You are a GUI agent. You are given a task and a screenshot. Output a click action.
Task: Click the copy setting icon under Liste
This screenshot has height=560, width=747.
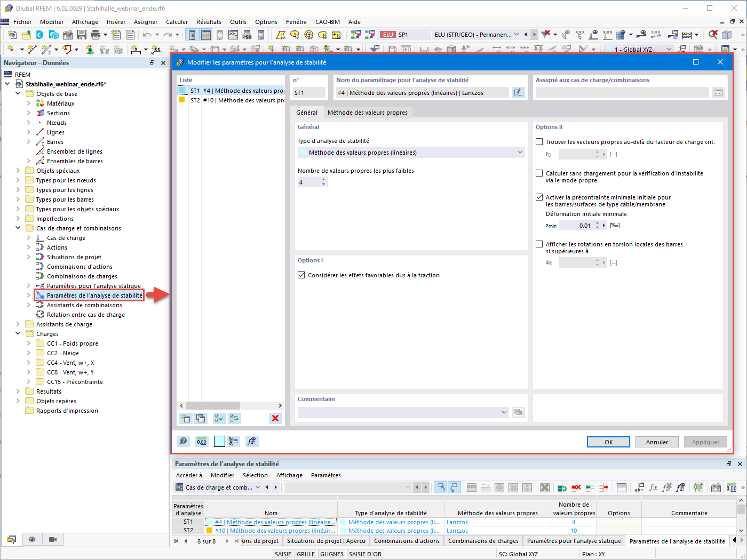[x=201, y=418]
